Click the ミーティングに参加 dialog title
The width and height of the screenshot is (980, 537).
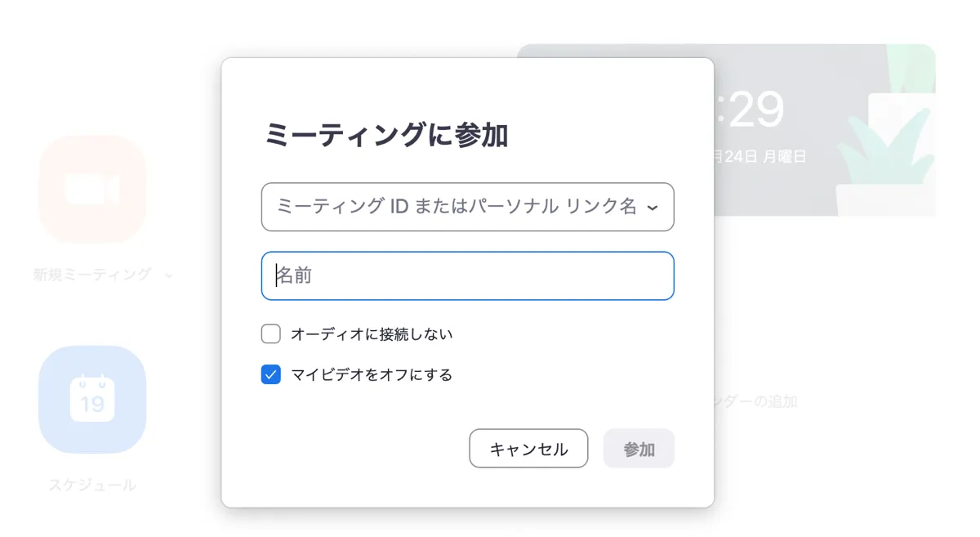(386, 135)
